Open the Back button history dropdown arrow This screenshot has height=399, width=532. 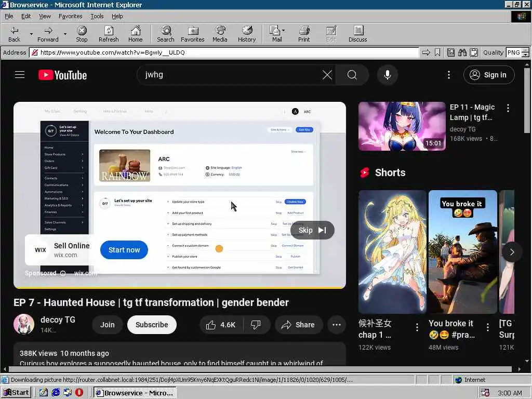pos(31,34)
